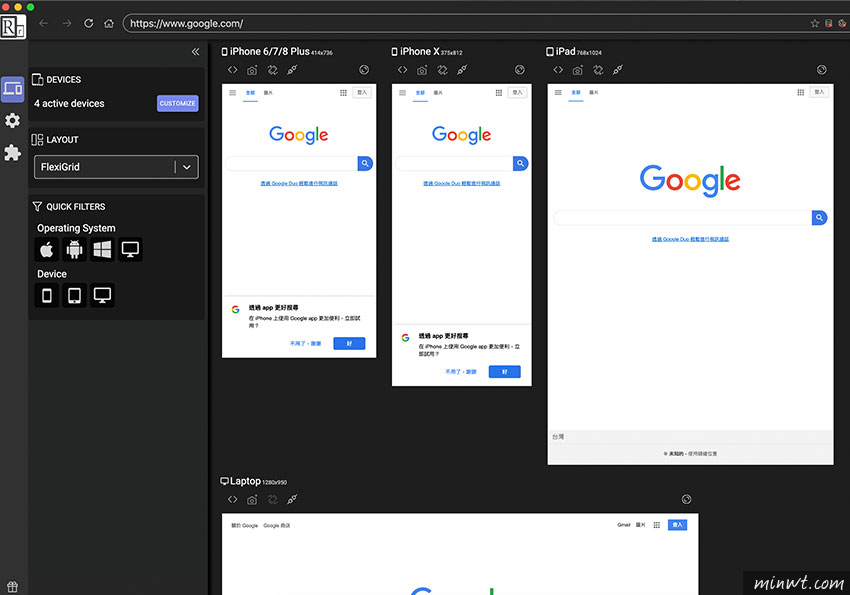The image size is (850, 595).
Task: Toggle the Android operating system filter
Action: pyautogui.click(x=74, y=249)
